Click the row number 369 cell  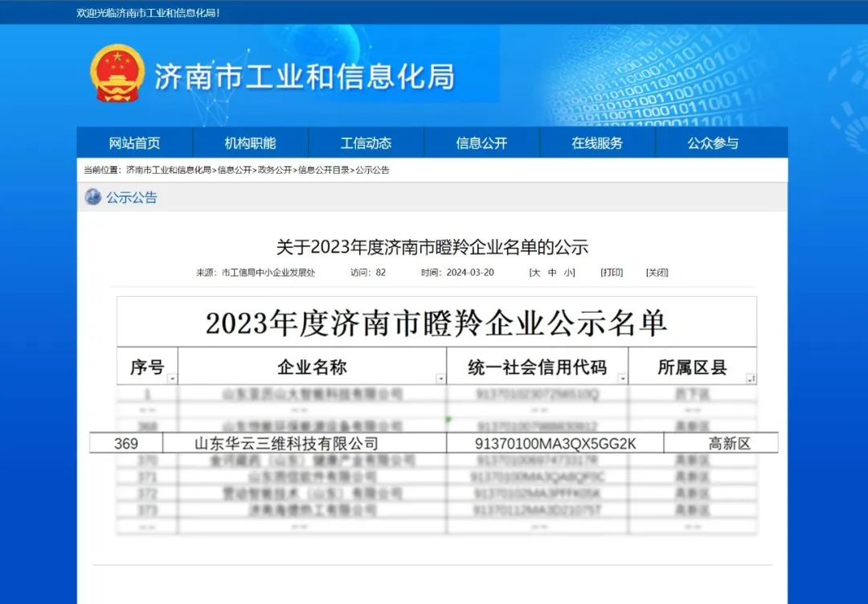(126, 444)
